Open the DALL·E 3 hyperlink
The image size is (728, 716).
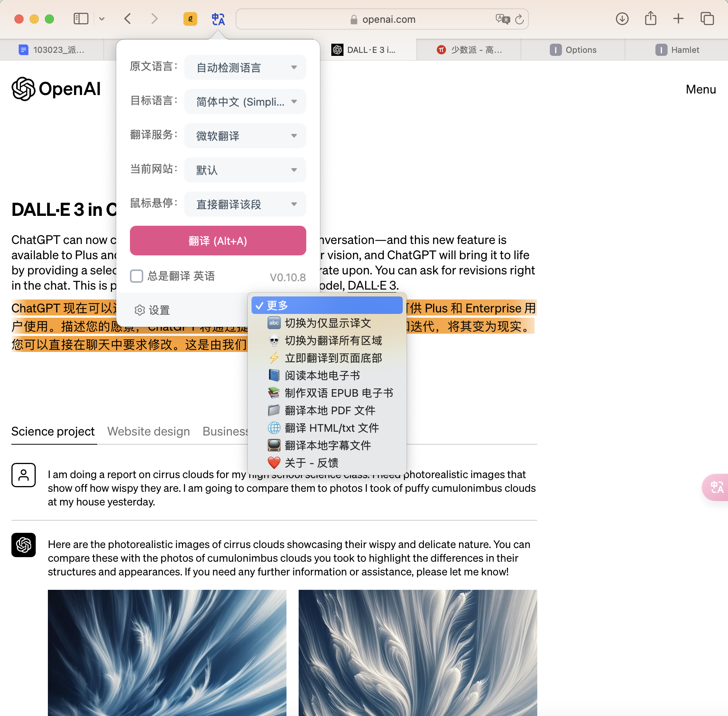(x=372, y=285)
